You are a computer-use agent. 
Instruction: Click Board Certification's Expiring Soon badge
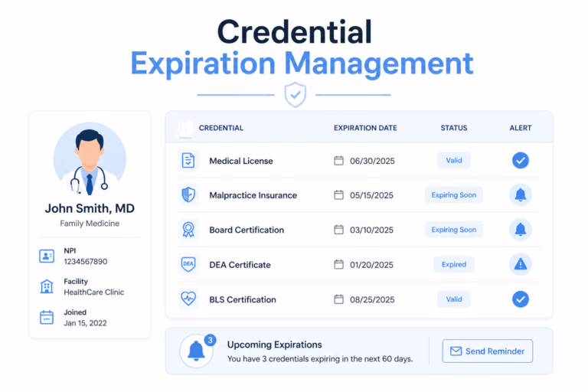[x=454, y=230]
